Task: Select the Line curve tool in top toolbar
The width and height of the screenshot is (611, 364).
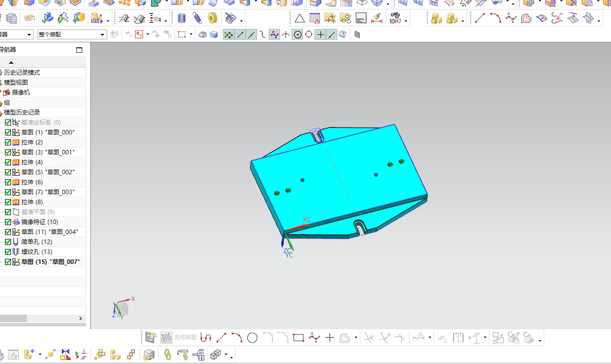Action: click(x=480, y=18)
